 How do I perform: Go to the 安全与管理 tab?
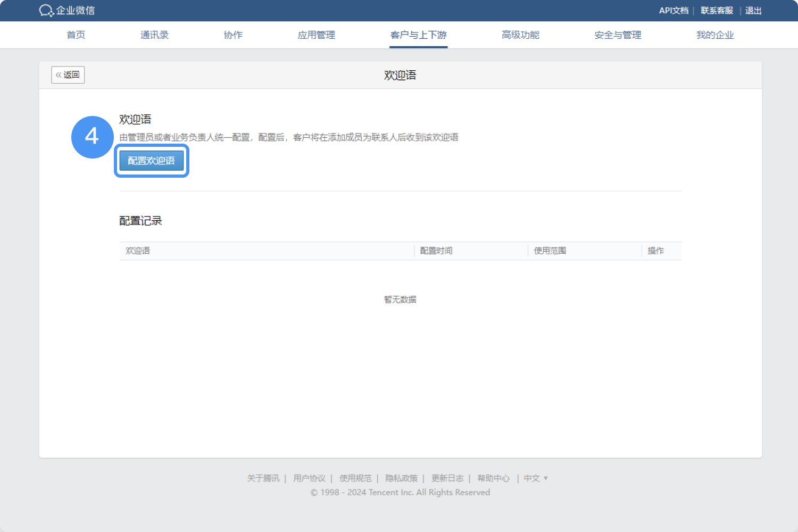(618, 35)
